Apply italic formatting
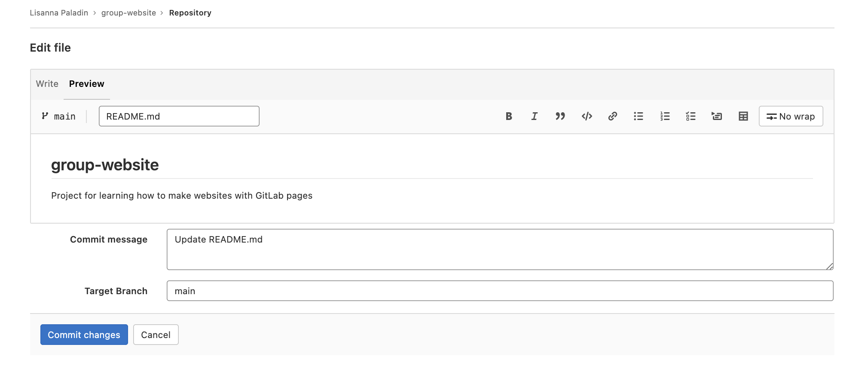The width and height of the screenshot is (868, 369). pos(534,116)
